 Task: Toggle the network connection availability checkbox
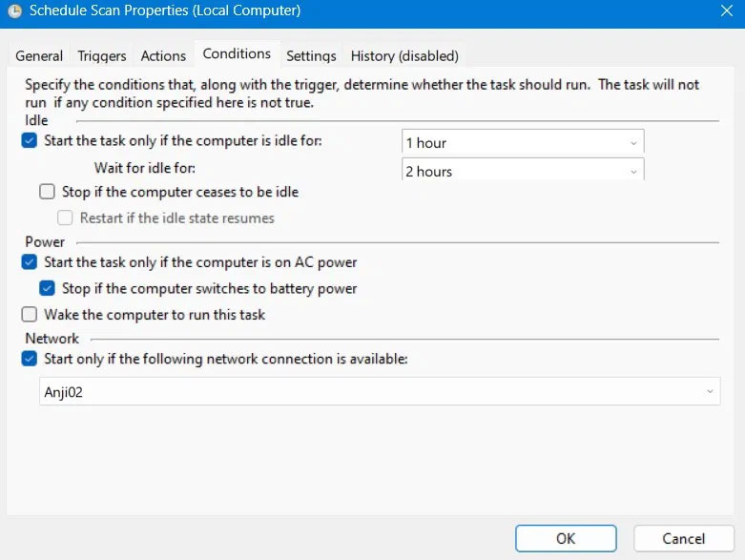pyautogui.click(x=30, y=359)
